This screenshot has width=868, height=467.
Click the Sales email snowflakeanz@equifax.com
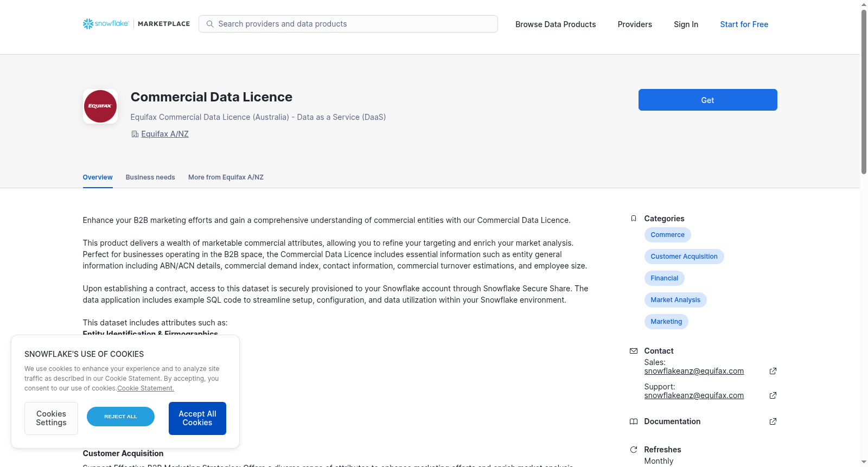694,371
